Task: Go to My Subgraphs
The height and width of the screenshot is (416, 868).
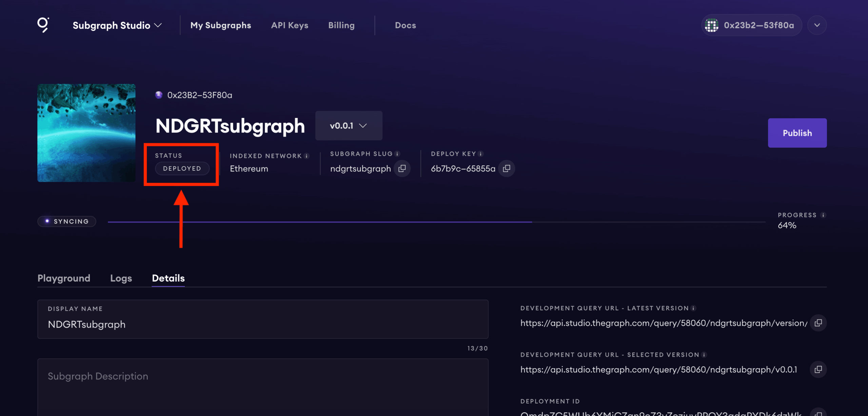Action: (221, 25)
